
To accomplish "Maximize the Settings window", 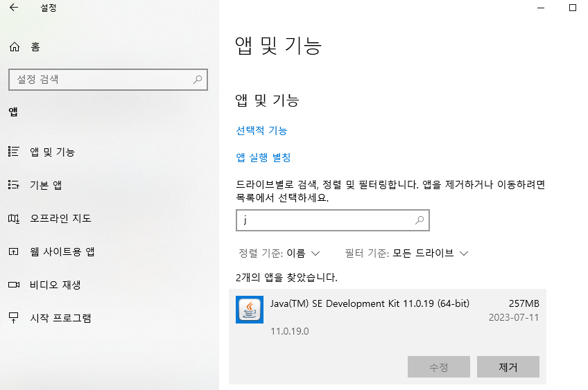I will (x=573, y=8).
